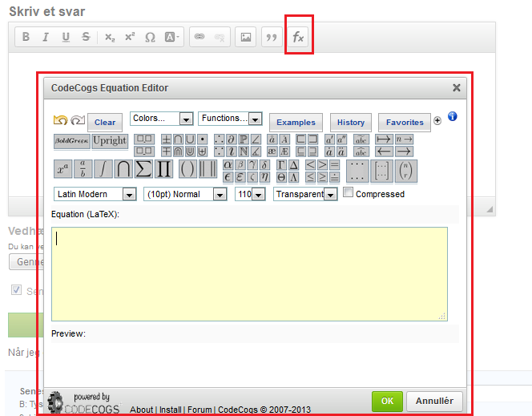Image resolution: width=532 pixels, height=416 pixels.
Task: Insert special character with Omega icon
Action: [150, 37]
